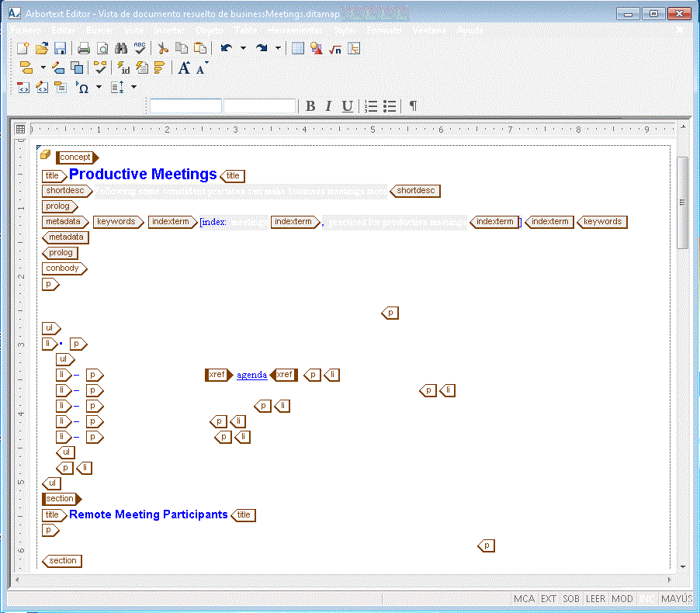Open the Formato menu
This screenshot has height=613, width=700.
[x=384, y=30]
